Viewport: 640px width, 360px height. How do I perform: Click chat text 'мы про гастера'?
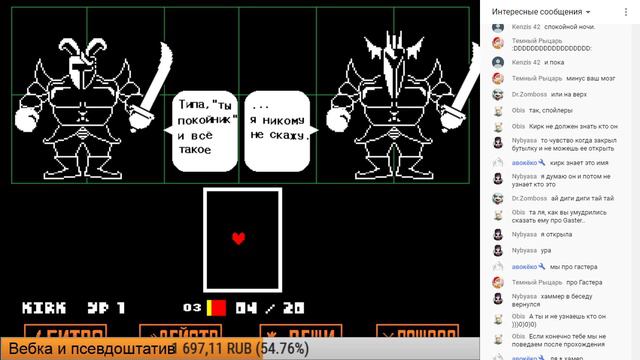(x=573, y=267)
